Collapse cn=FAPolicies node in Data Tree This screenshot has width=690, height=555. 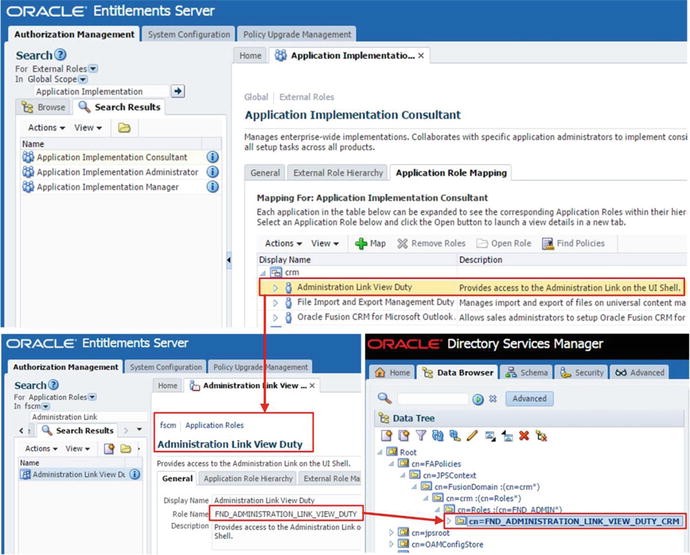[391, 463]
